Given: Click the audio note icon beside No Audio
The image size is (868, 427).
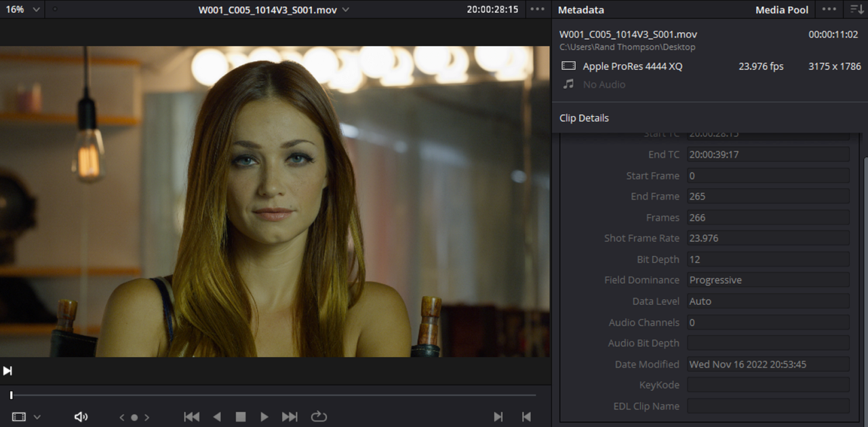Looking at the screenshot, I should tap(569, 84).
